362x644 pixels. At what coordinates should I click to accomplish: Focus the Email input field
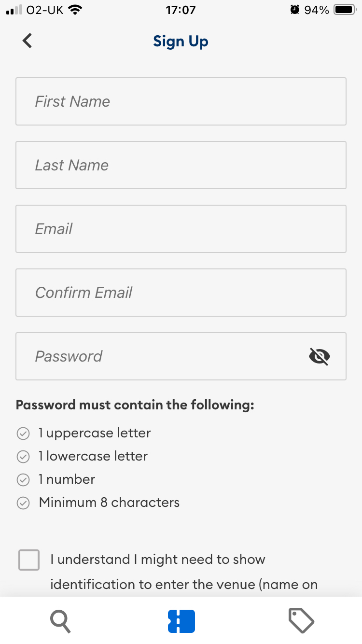pyautogui.click(x=181, y=229)
